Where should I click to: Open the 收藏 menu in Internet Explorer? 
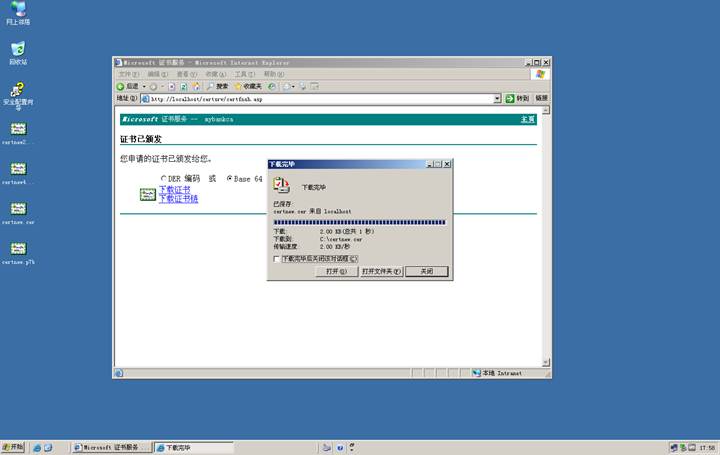point(215,74)
